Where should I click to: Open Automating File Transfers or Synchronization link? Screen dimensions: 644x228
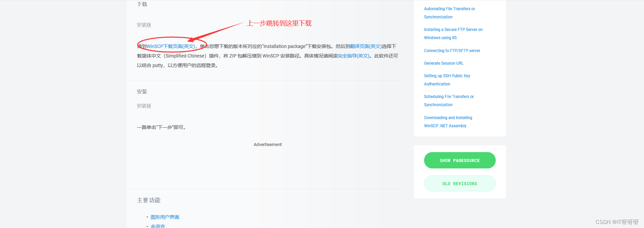coord(449,13)
